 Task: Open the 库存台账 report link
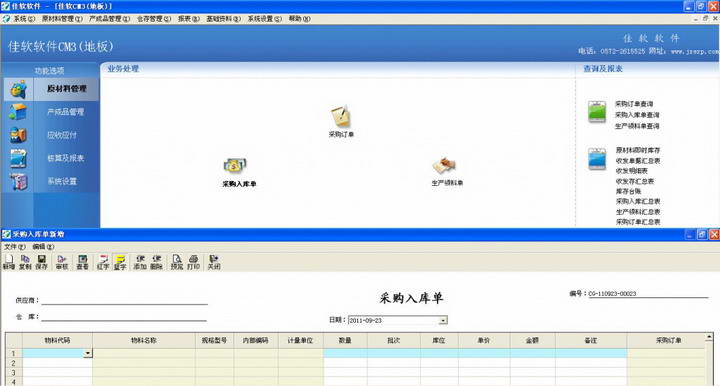click(x=628, y=191)
